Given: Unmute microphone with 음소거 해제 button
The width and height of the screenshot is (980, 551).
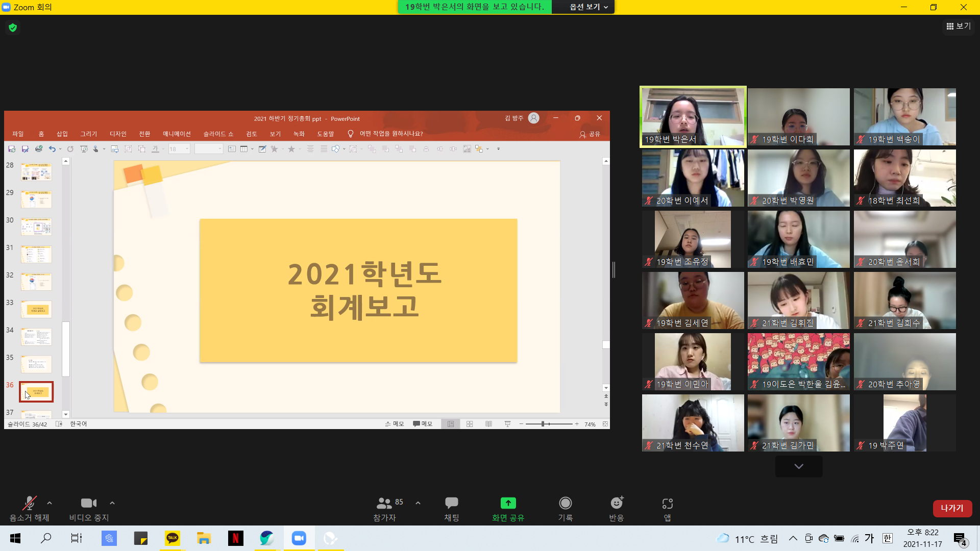Looking at the screenshot, I should (29, 509).
